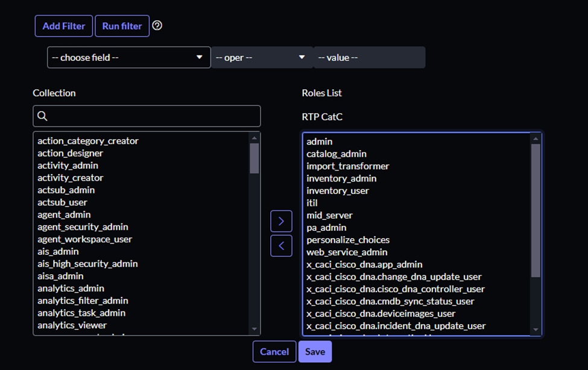Save the selected roles
Image resolution: width=588 pixels, height=370 pixels.
click(315, 352)
